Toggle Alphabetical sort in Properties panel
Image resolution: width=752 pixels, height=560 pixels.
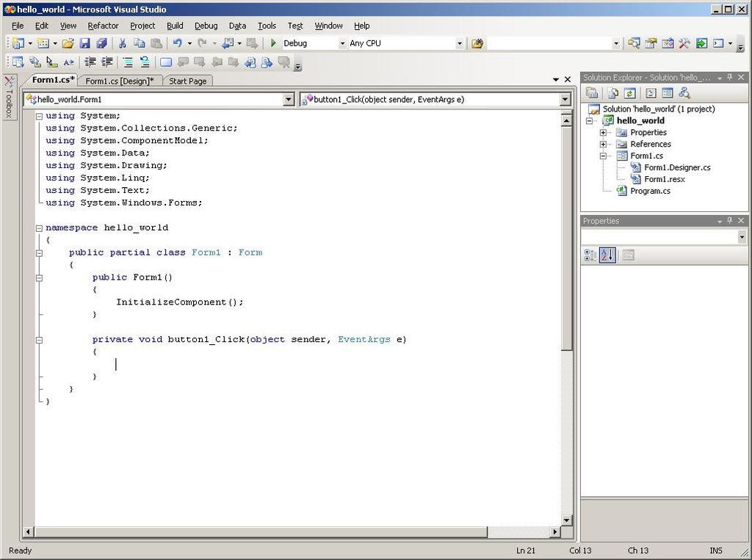[607, 255]
